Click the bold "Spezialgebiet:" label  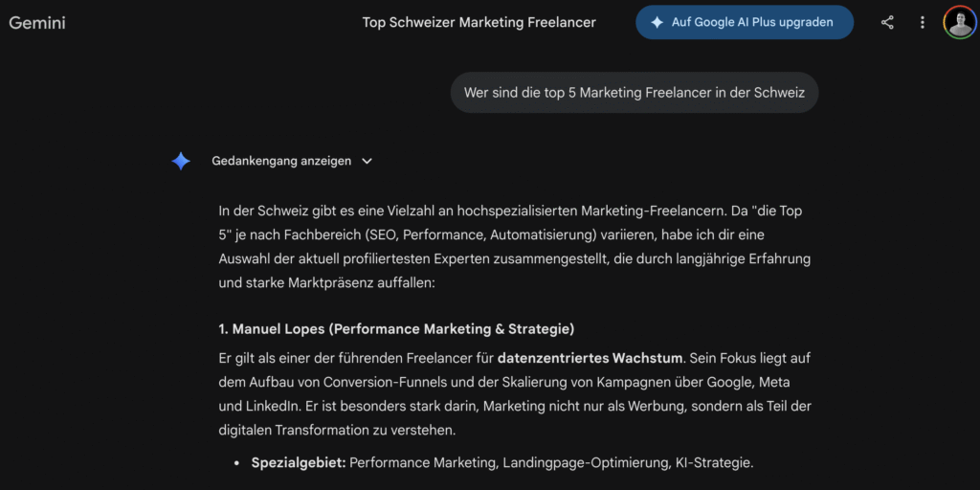[299, 463]
